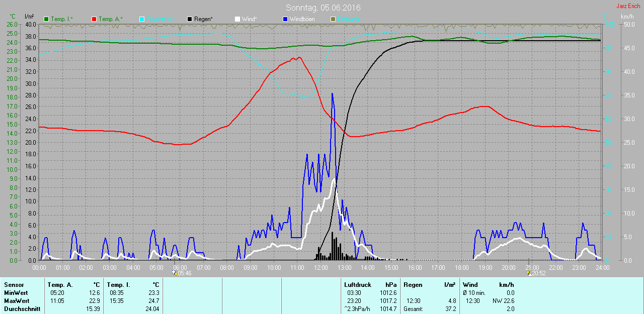Viewport: 644px width, 314px height.
Task: Select the 'Wind*' legend label
Action: [250, 19]
